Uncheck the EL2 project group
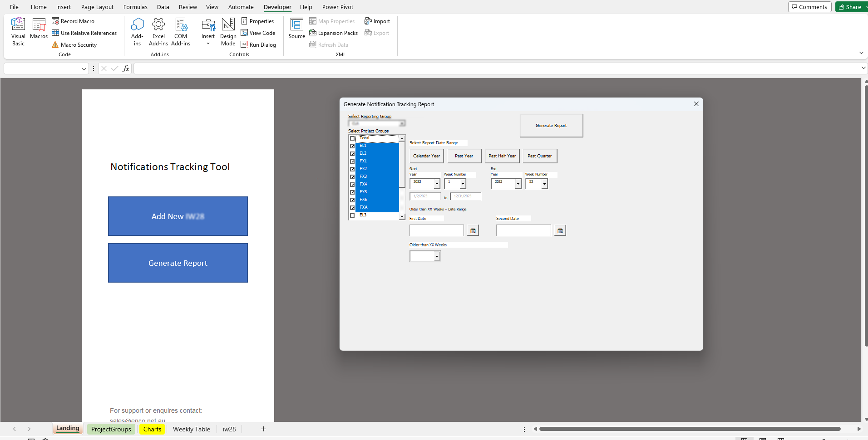This screenshot has height=440, width=868. click(352, 154)
